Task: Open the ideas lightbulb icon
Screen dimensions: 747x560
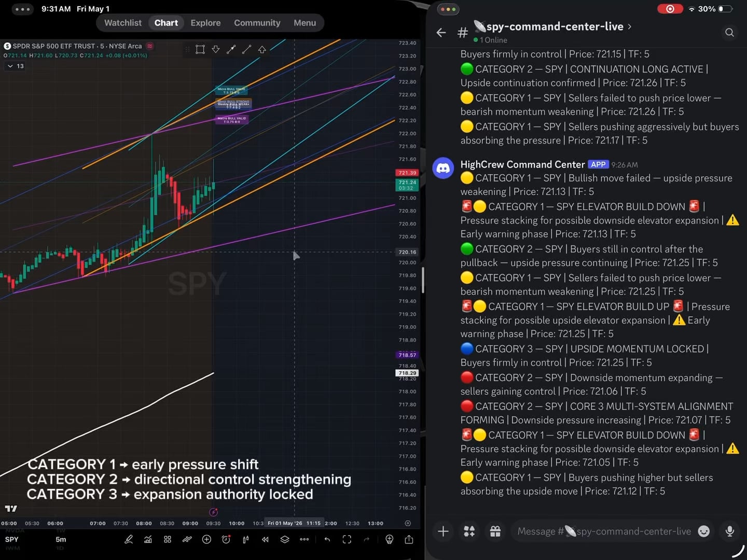Action: point(390,539)
